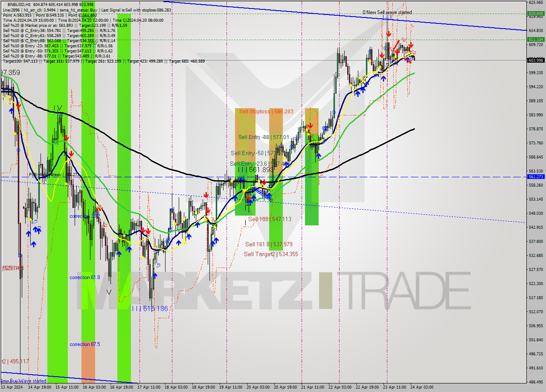Click the 'Sell 100 | 547.113' chart label
The image size is (546, 392).
270,219
